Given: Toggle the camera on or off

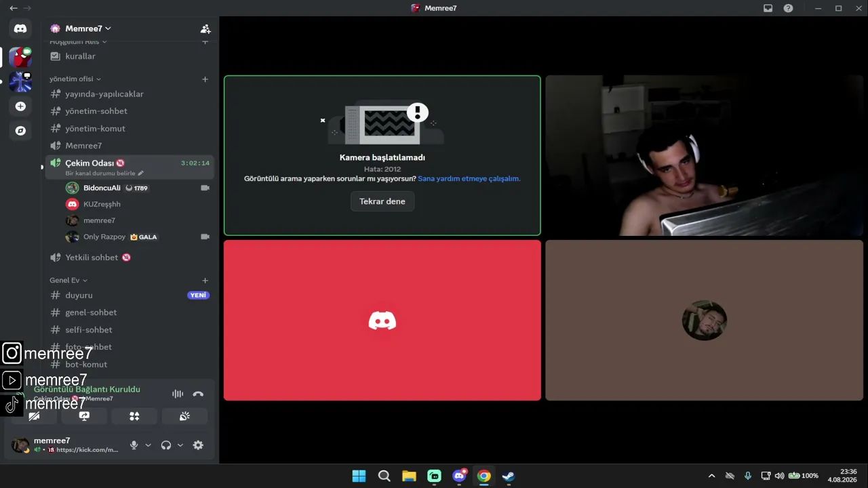Looking at the screenshot, I should (34, 416).
